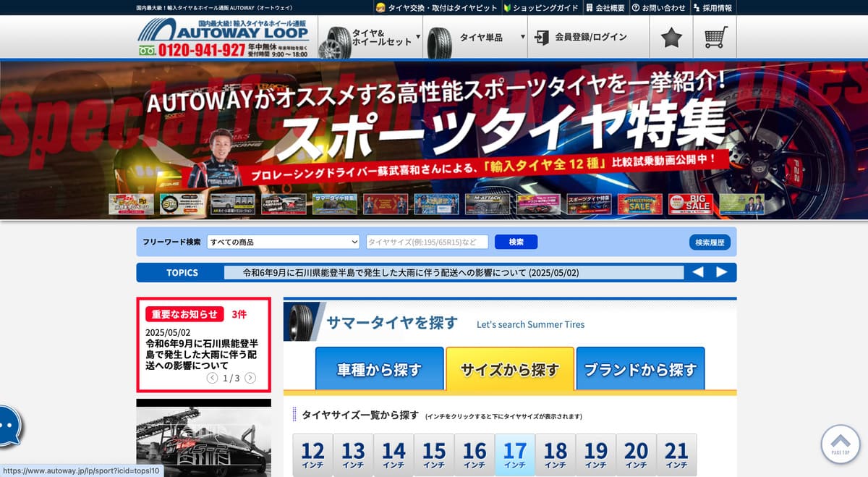Open favorites star icon in header
Screen dimensions: 868x477
click(x=671, y=37)
